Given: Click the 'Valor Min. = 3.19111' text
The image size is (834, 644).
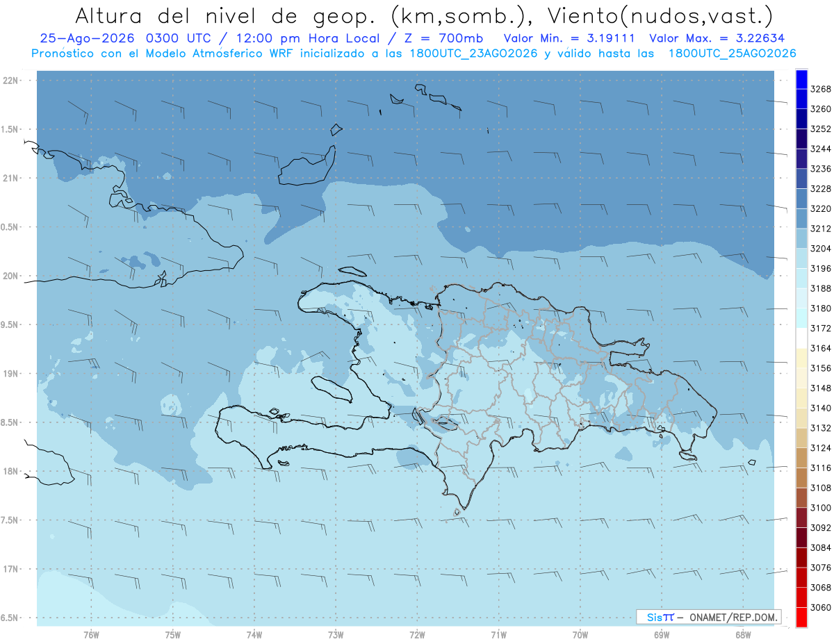Looking at the screenshot, I should pos(569,39).
